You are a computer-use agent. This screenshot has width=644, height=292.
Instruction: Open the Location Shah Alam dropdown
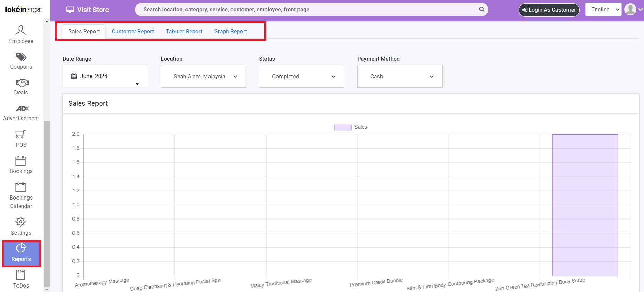coord(203,76)
